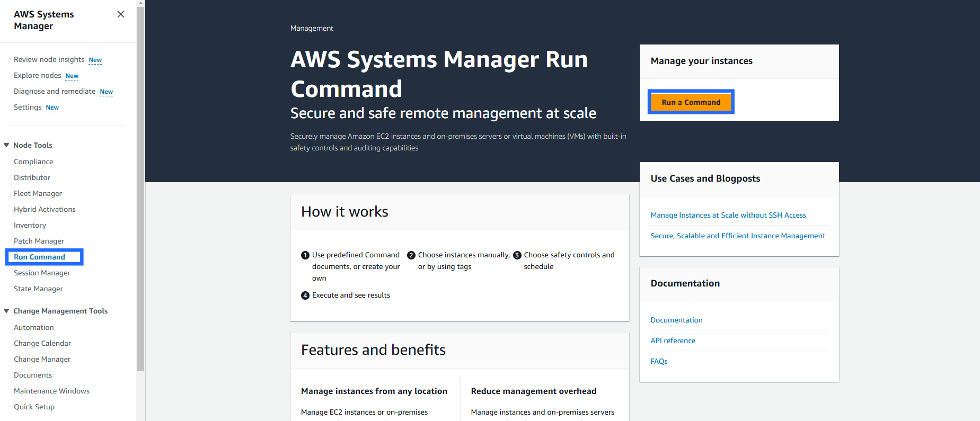Click the Documentation link under Documentation
980x421 pixels.
pos(676,320)
